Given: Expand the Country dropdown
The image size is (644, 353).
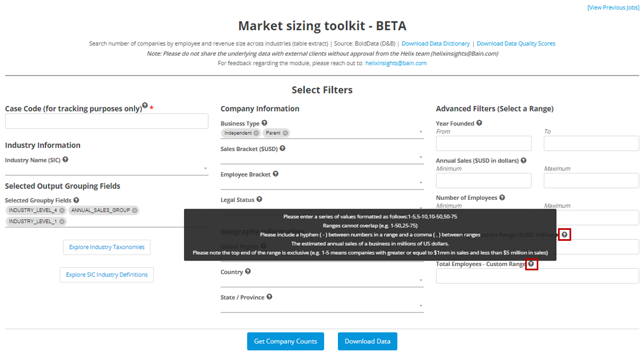Looking at the screenshot, I should 322,280.
